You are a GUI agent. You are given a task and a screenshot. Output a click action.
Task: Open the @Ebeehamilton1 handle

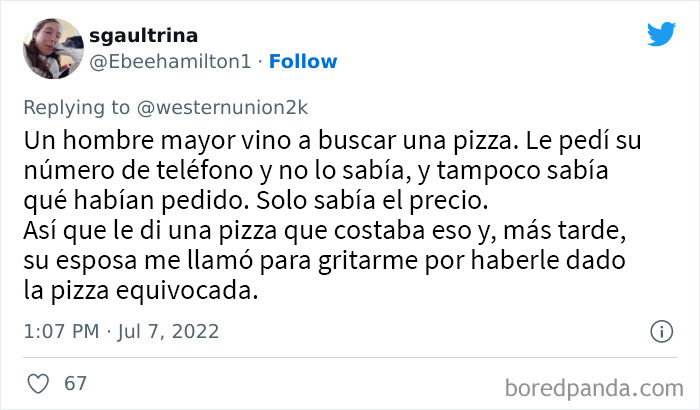click(171, 61)
